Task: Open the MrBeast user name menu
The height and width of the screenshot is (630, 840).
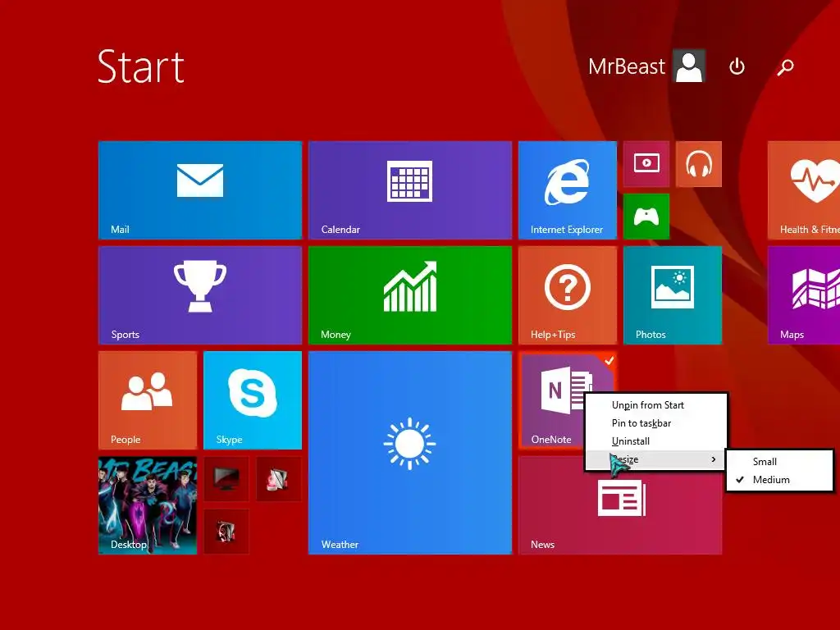Action: pos(626,66)
